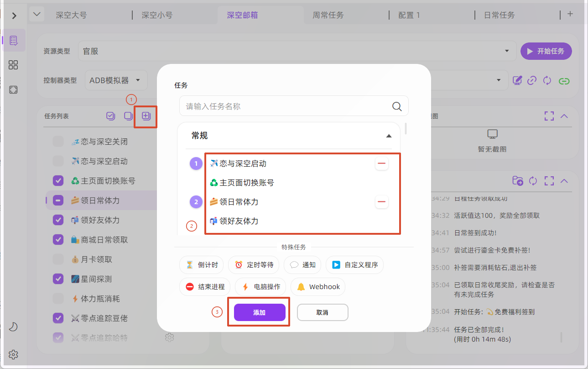Add 结束进程 special task
This screenshot has height=369, width=588.
(x=205, y=287)
